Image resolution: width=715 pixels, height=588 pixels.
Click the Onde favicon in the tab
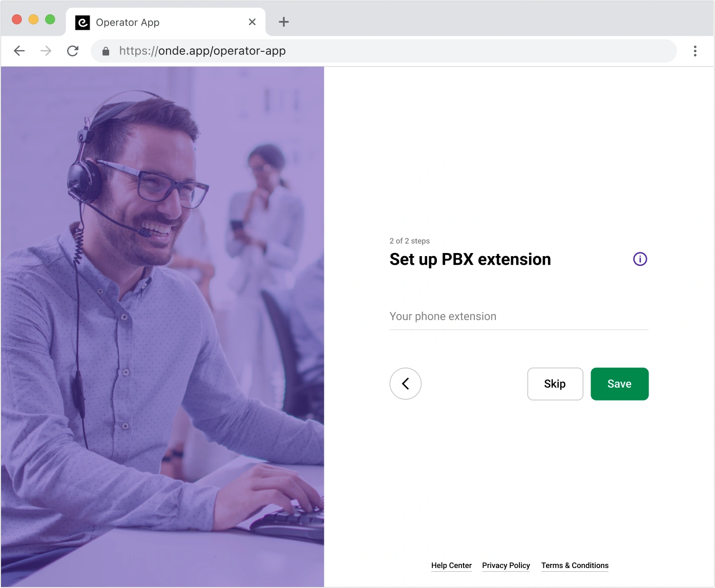coord(82,23)
